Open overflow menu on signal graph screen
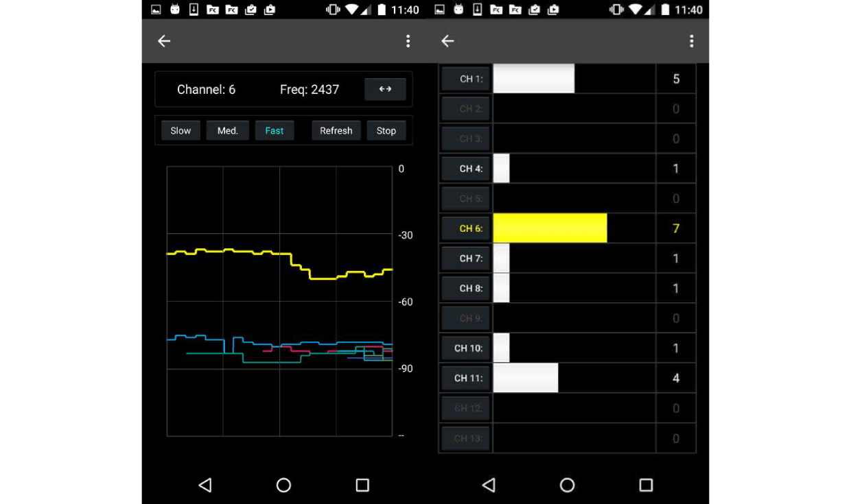The image size is (851, 504). coord(408,41)
